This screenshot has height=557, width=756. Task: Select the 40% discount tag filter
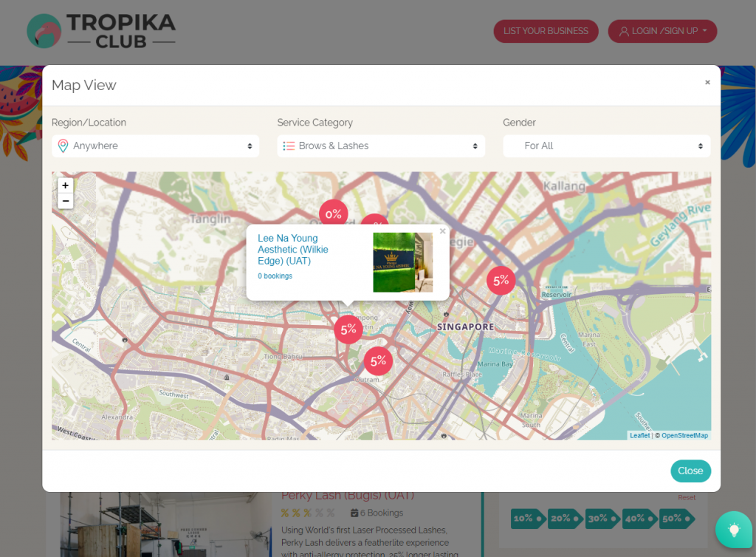[640, 519]
